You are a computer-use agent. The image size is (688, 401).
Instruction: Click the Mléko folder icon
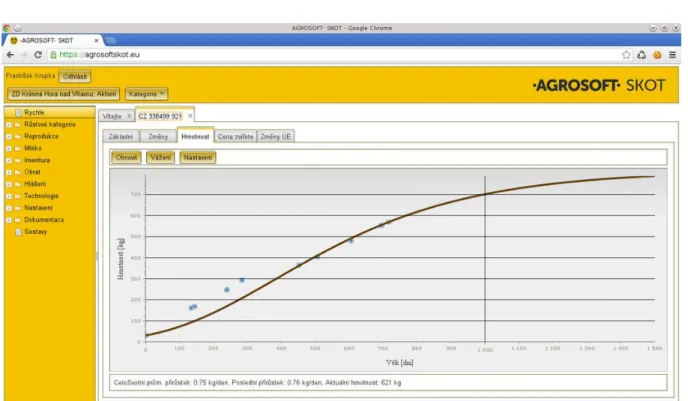(18, 148)
